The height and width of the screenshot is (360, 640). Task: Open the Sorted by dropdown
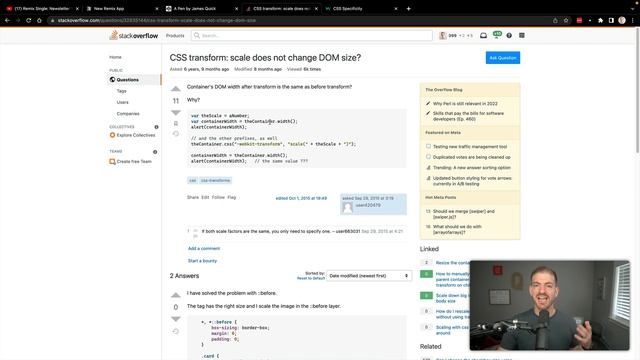click(x=369, y=276)
